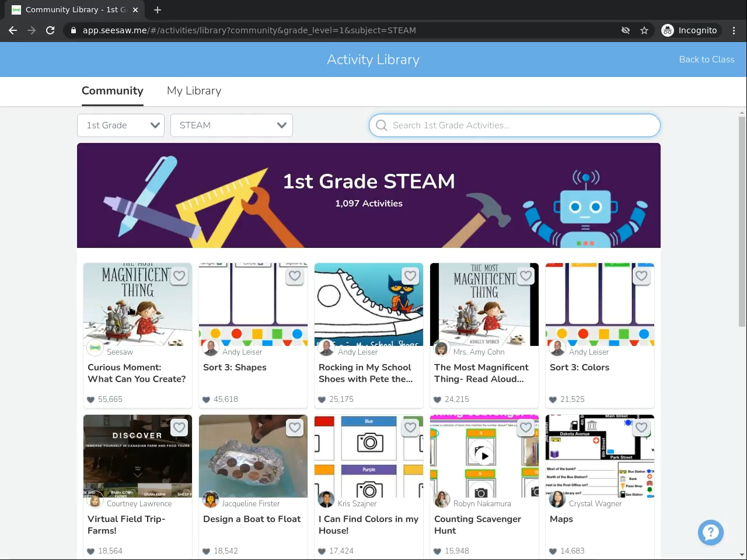Image resolution: width=747 pixels, height=560 pixels.
Task: Click the 1,097 Activities text
Action: [369, 204]
